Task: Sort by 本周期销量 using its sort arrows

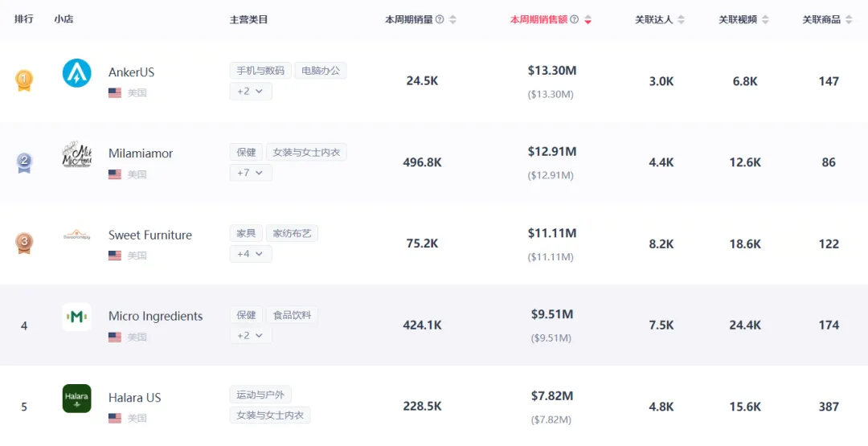Action: click(452, 19)
